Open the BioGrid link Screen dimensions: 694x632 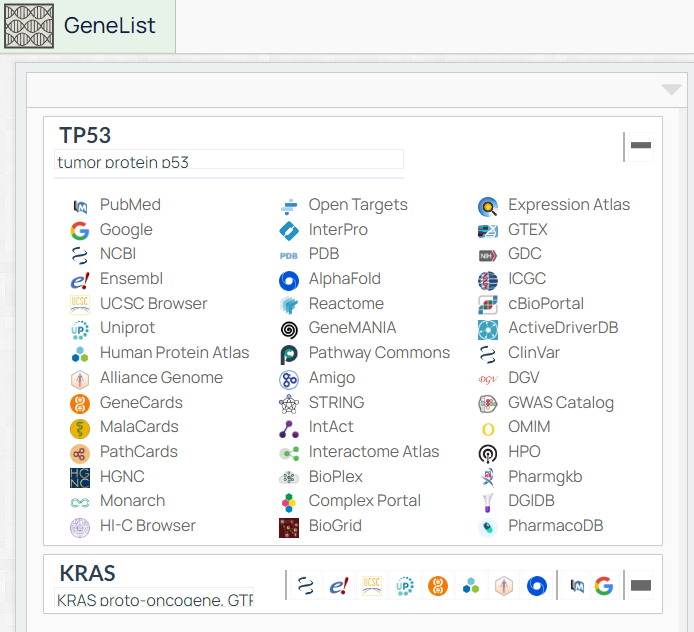point(335,525)
